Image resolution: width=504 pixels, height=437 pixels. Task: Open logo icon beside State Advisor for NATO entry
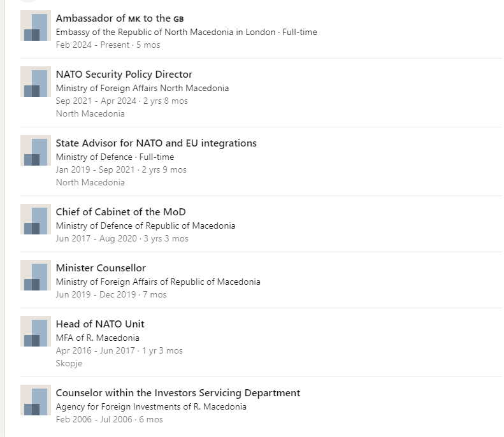tap(36, 150)
